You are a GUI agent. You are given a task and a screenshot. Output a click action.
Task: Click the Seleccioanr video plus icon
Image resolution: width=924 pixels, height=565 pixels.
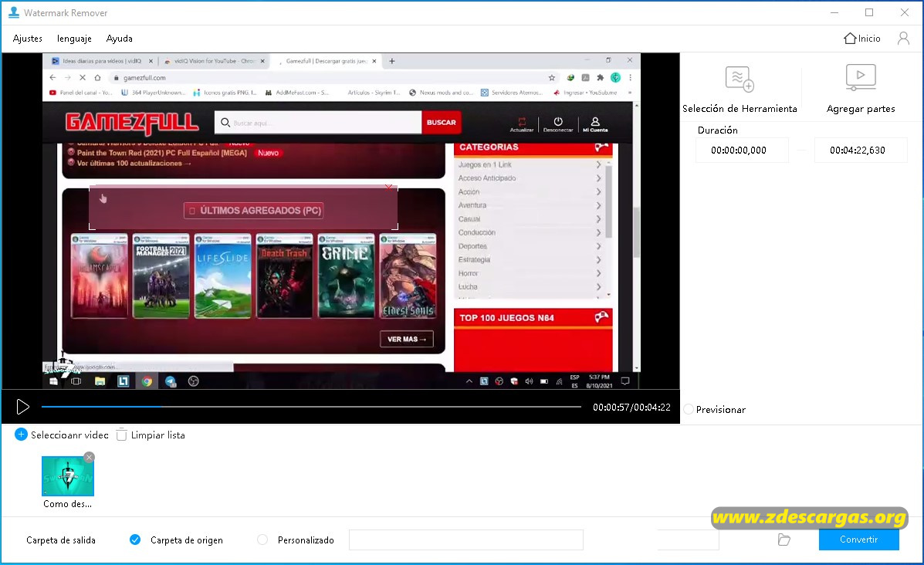tap(21, 435)
